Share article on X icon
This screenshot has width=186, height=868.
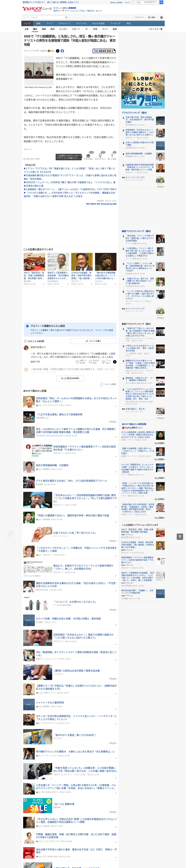57,51
